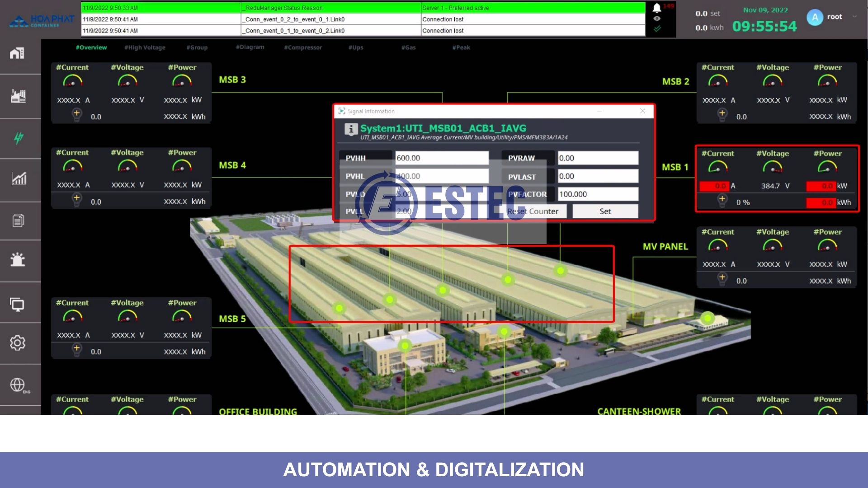Select the green lightning power sidebar icon

point(19,138)
